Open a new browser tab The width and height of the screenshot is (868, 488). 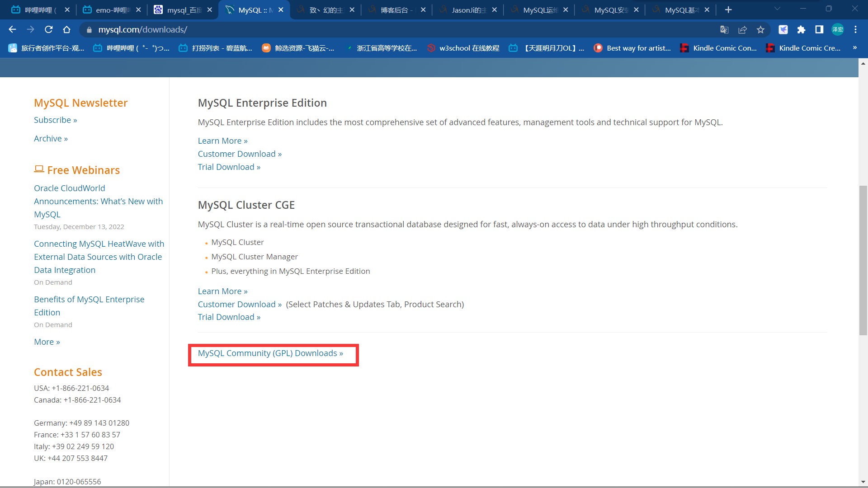click(728, 9)
